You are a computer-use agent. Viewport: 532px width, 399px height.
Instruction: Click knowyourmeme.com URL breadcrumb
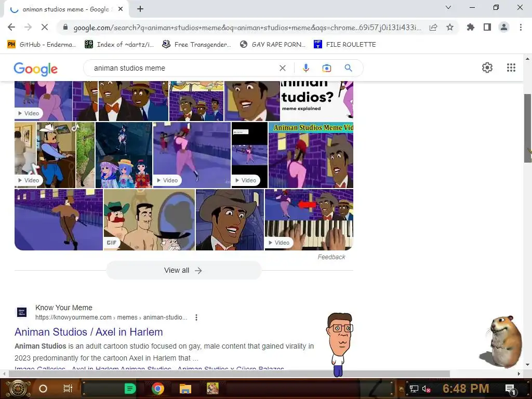111,317
